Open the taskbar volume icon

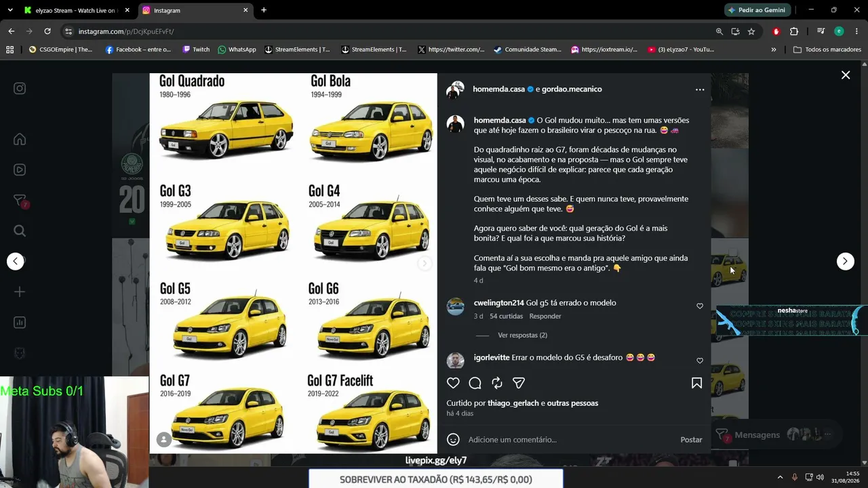(821, 477)
